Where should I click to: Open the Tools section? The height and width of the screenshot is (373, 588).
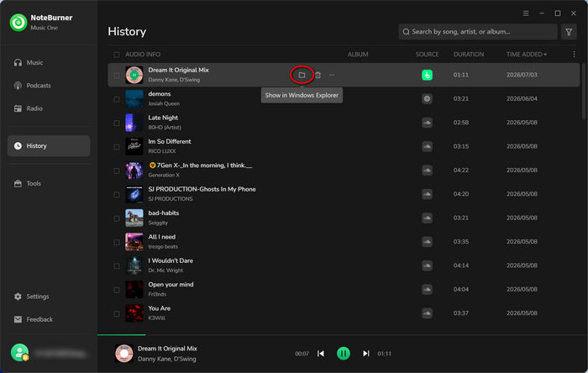click(49, 183)
